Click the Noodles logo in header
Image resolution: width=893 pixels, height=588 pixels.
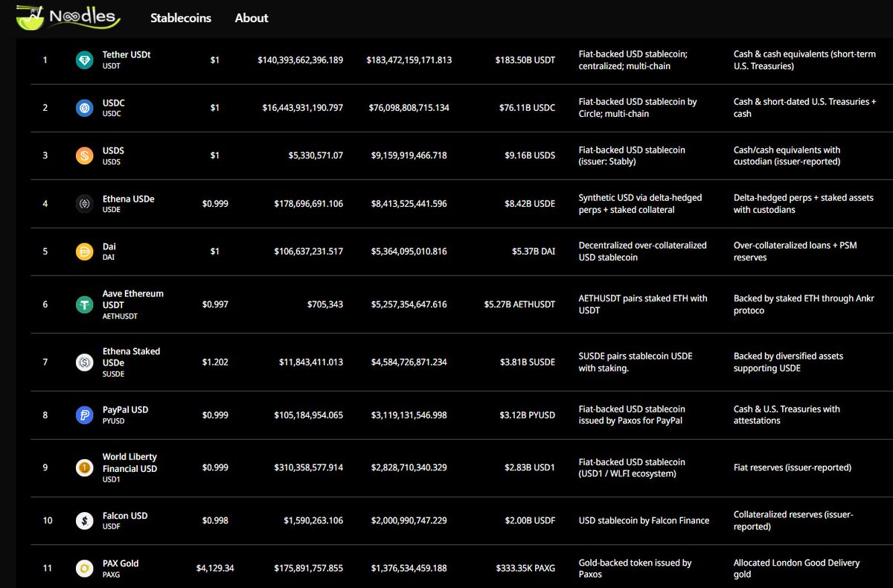[68, 16]
